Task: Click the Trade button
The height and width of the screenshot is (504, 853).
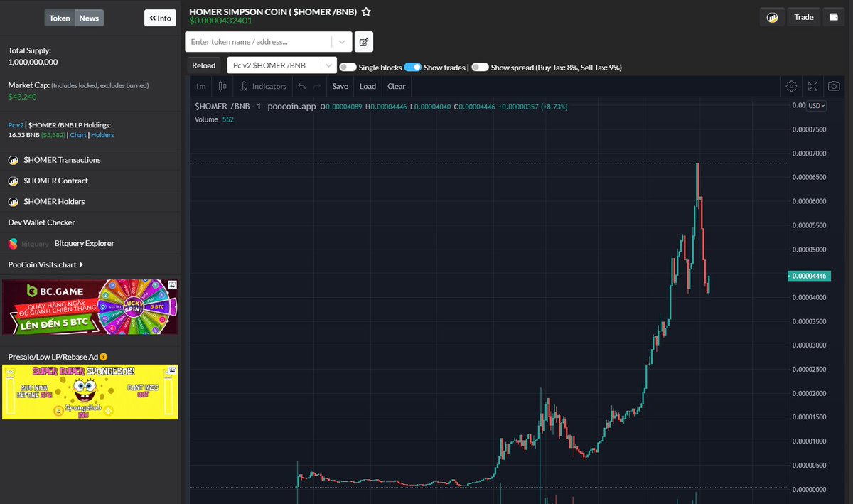Action: [804, 17]
